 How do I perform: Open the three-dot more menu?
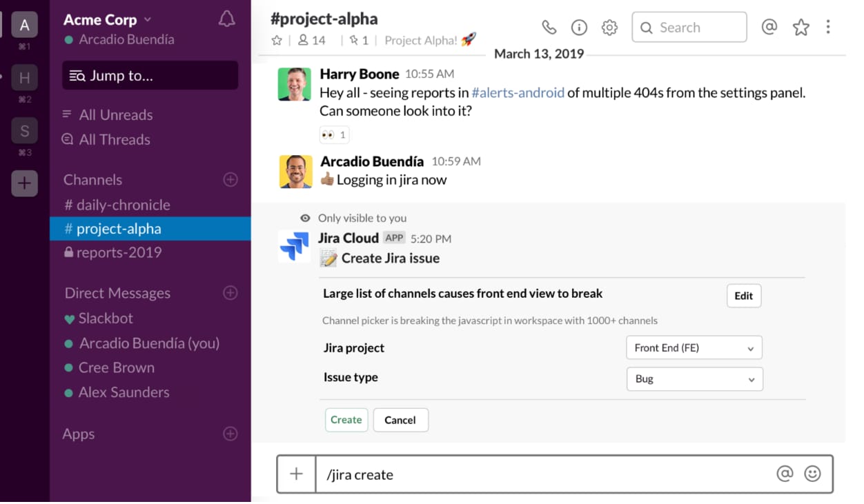coord(828,27)
